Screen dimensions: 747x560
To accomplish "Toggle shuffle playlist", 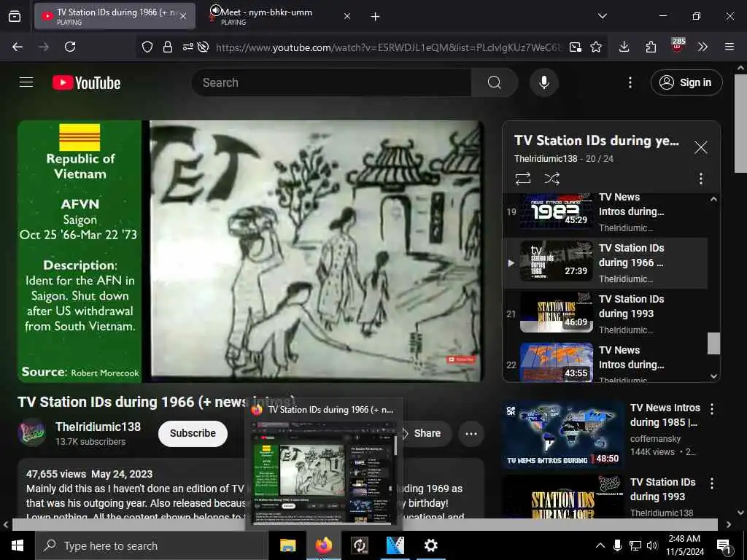I will pos(551,179).
